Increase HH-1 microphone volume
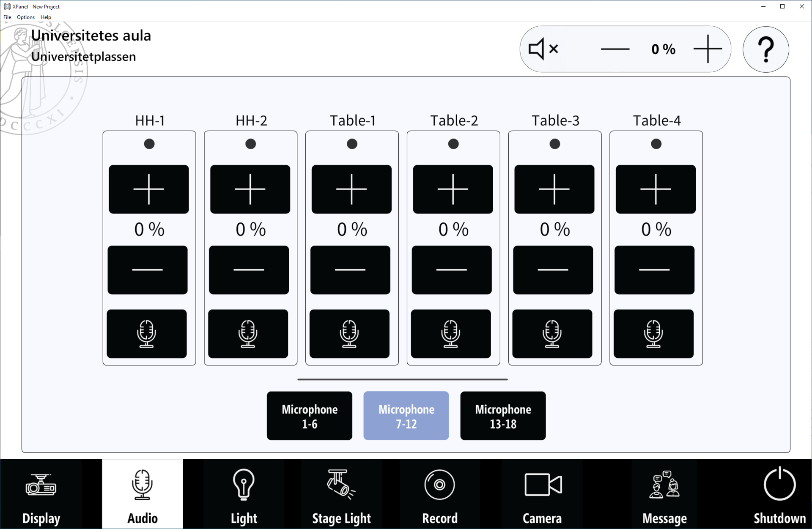812x529 pixels. (149, 189)
